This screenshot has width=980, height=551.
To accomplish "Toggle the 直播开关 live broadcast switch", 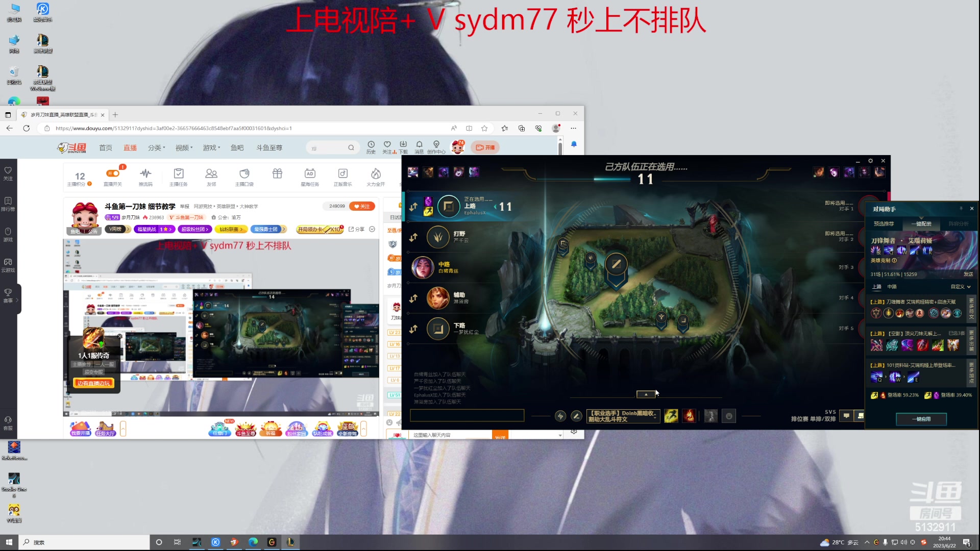I will (113, 174).
